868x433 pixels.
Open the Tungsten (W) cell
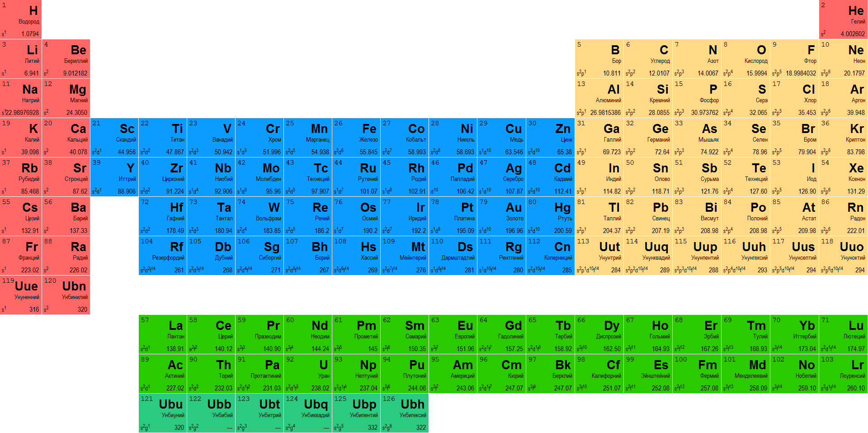pos(259,216)
